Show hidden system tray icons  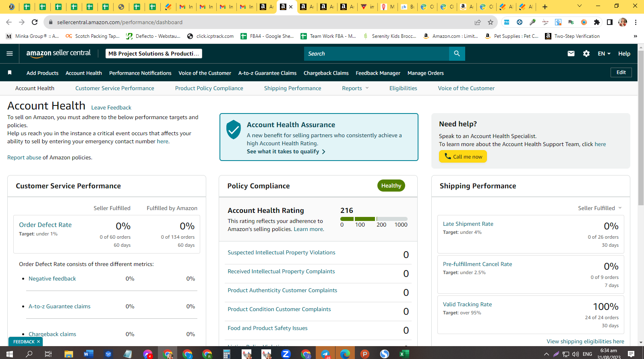coord(546,354)
